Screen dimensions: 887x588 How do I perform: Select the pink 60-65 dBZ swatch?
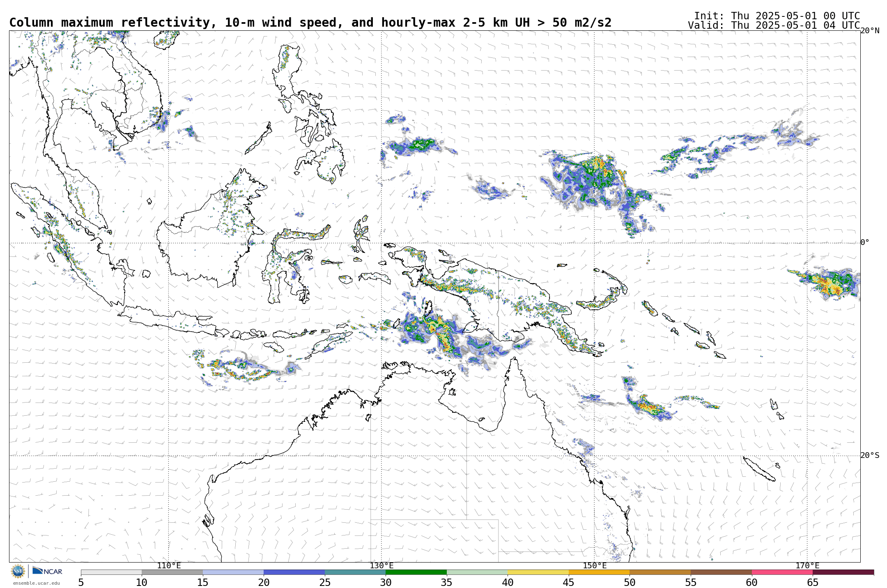click(x=782, y=572)
